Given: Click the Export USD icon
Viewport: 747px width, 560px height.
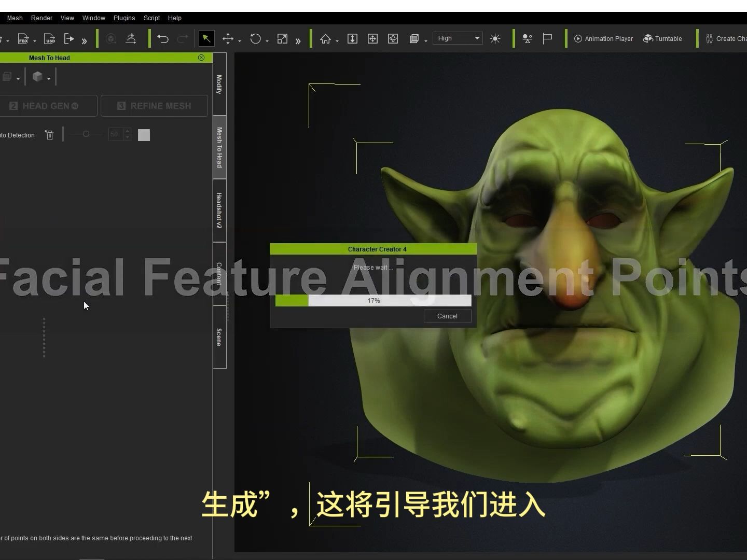Looking at the screenshot, I should coord(50,39).
